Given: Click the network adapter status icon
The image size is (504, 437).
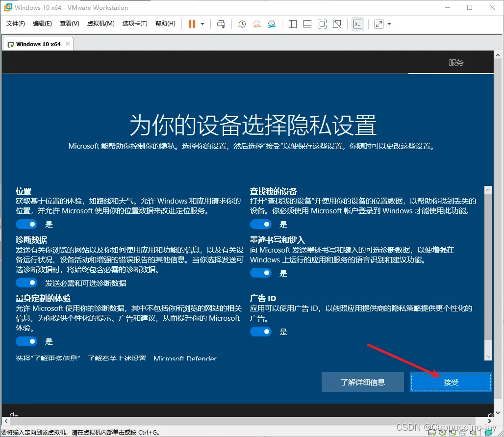Looking at the screenshot, I should click(x=452, y=433).
